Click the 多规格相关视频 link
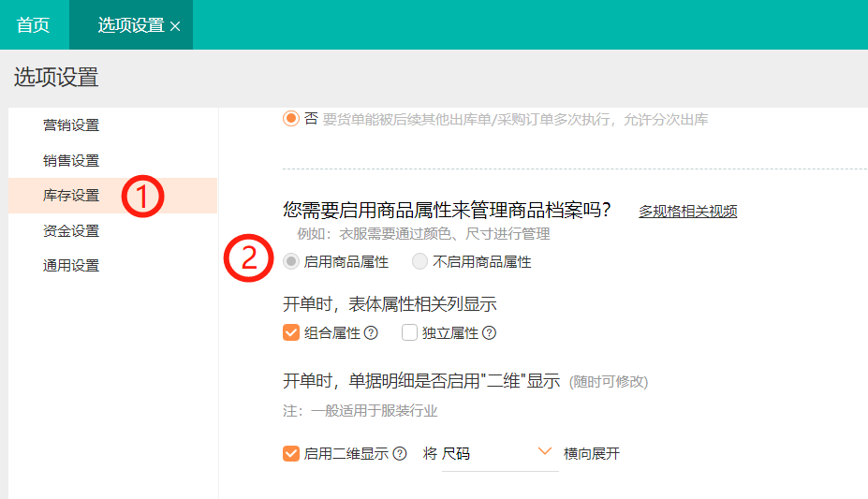Screen dimensions: 868x499 pos(687,212)
